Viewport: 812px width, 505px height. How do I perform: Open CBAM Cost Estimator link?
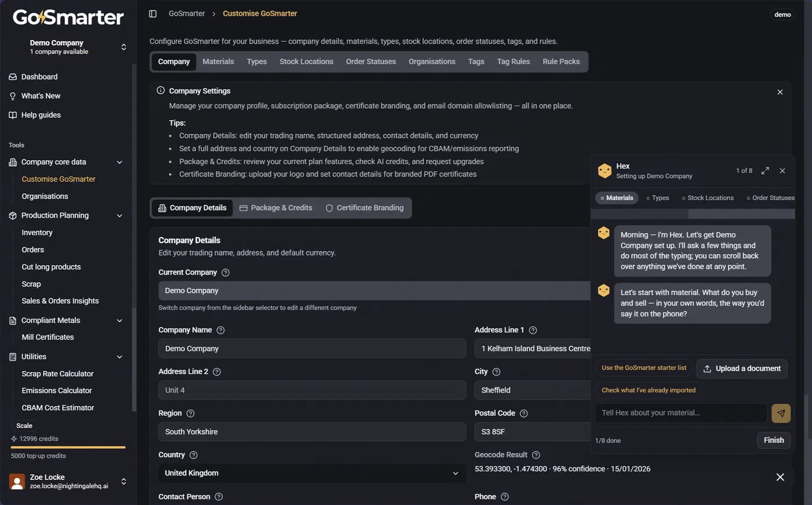pos(58,408)
